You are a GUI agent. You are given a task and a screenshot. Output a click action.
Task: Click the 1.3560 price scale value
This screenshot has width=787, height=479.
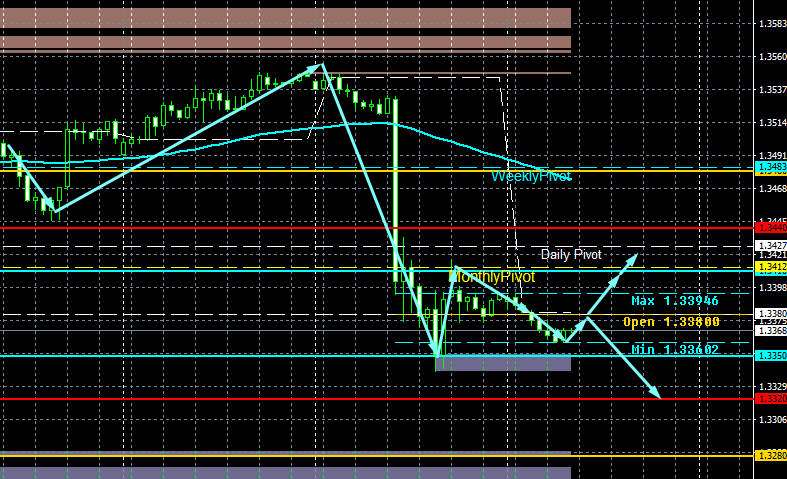click(x=772, y=57)
